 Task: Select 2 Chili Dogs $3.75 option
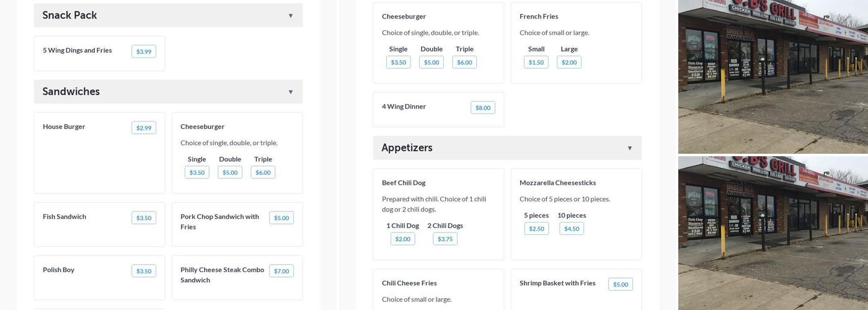pos(445,239)
